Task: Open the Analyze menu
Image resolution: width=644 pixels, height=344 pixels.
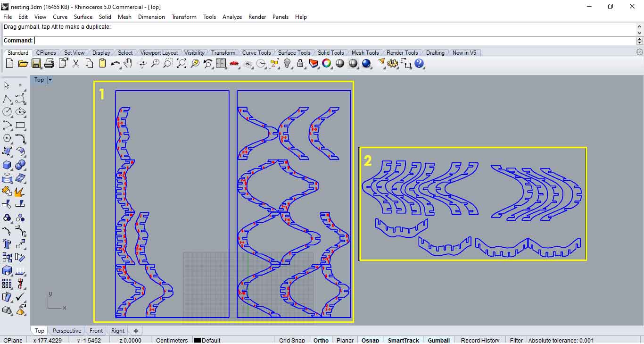Action: [232, 17]
